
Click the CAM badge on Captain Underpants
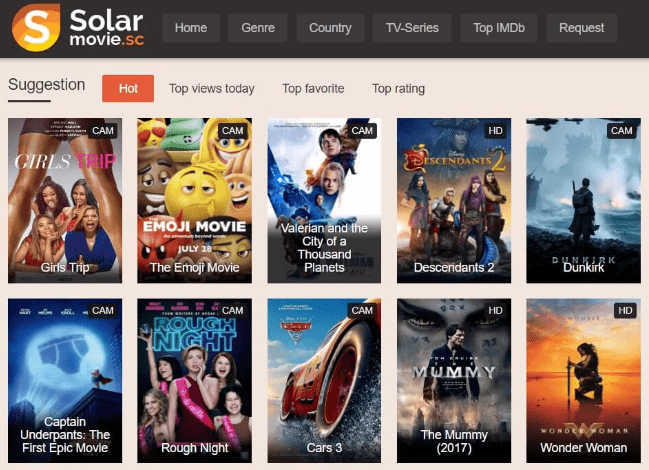(103, 310)
